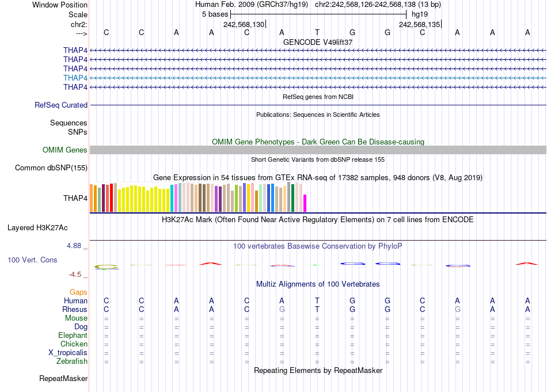Screen dimensions: 547x392
Task: Click the T base in the chr2 sequence row
Action: point(317,32)
